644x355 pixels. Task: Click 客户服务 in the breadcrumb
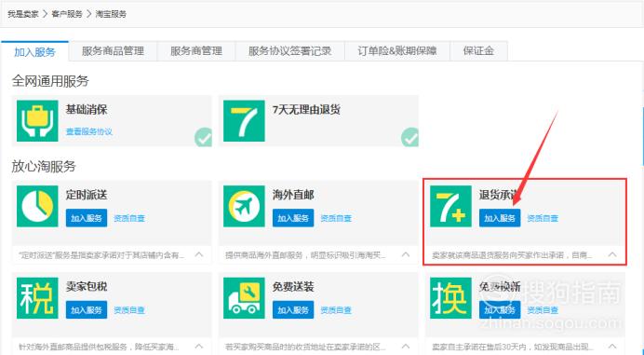(x=67, y=14)
